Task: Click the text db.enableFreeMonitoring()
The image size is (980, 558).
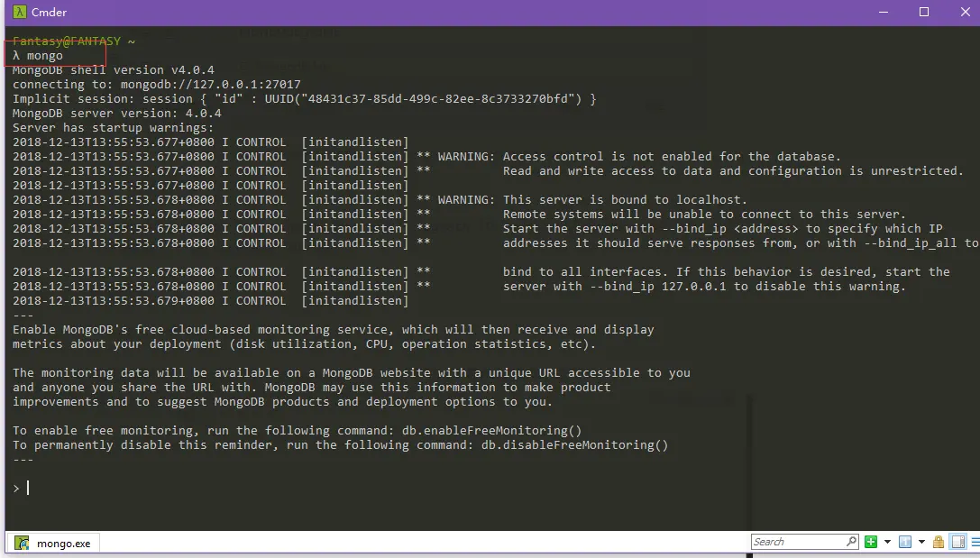Action: click(492, 431)
